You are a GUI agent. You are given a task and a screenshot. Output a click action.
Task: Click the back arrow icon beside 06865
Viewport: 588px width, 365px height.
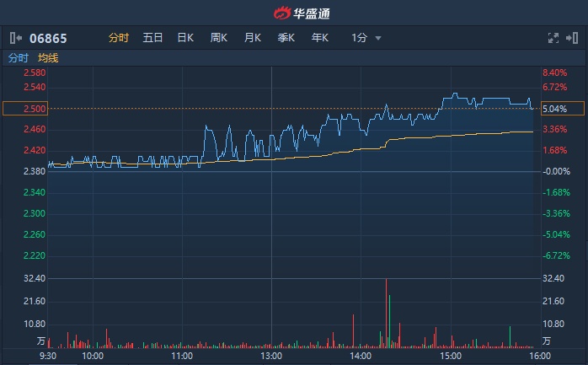point(16,38)
